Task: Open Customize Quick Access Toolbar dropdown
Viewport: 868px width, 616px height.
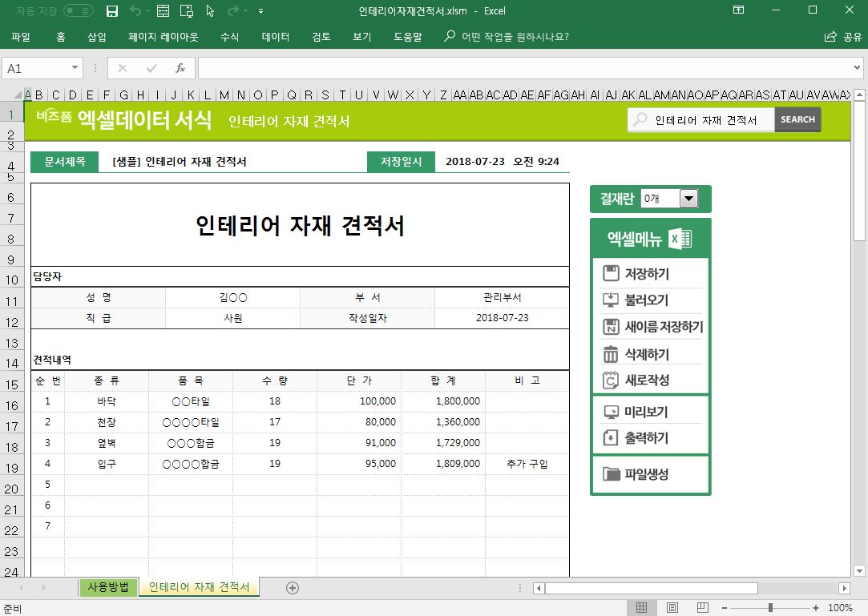Action: [261, 11]
